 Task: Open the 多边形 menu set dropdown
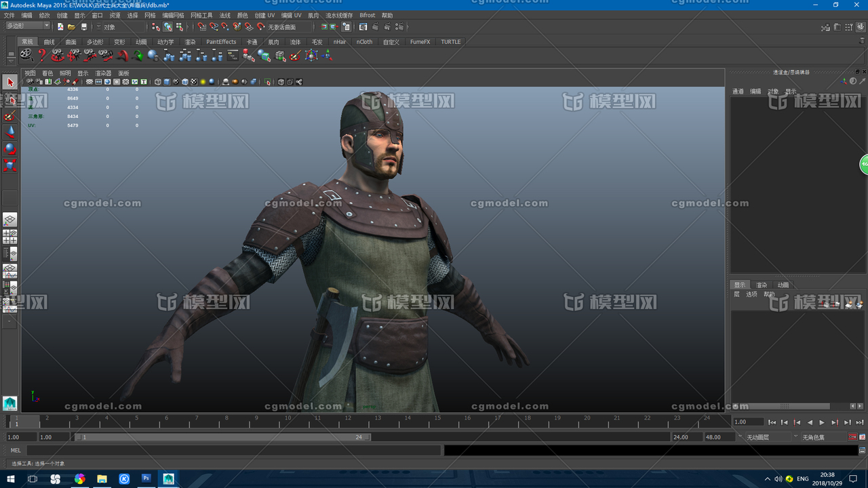coord(27,26)
